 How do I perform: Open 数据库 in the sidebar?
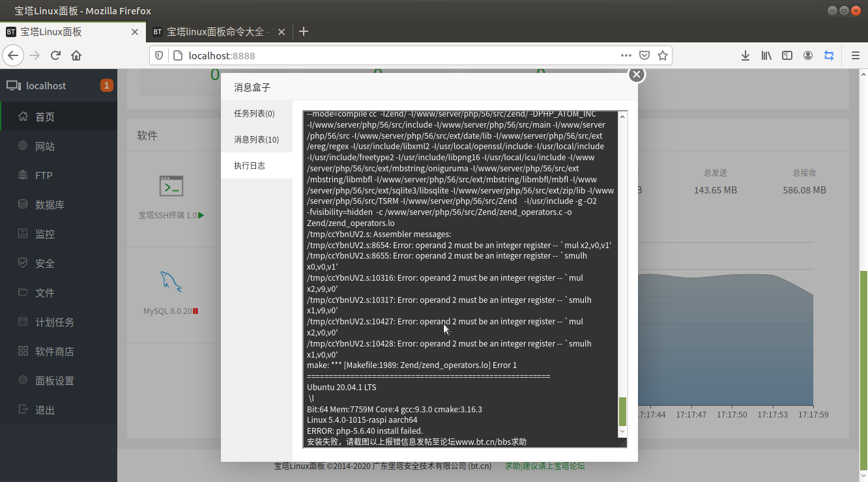pyautogui.click(x=59, y=205)
